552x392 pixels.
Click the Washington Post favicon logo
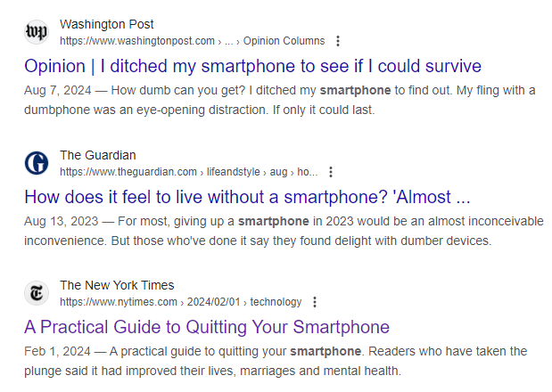[37, 32]
